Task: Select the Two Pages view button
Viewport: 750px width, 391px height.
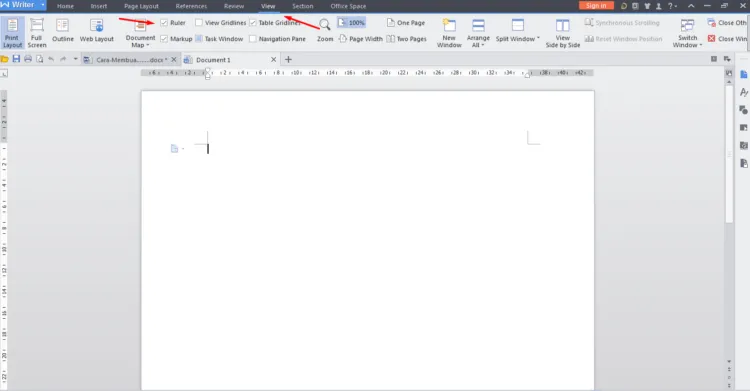Action: pos(406,39)
